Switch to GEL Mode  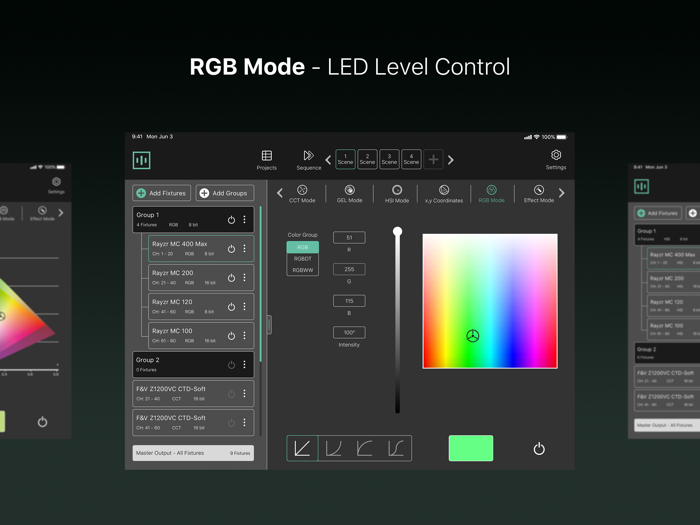click(350, 194)
